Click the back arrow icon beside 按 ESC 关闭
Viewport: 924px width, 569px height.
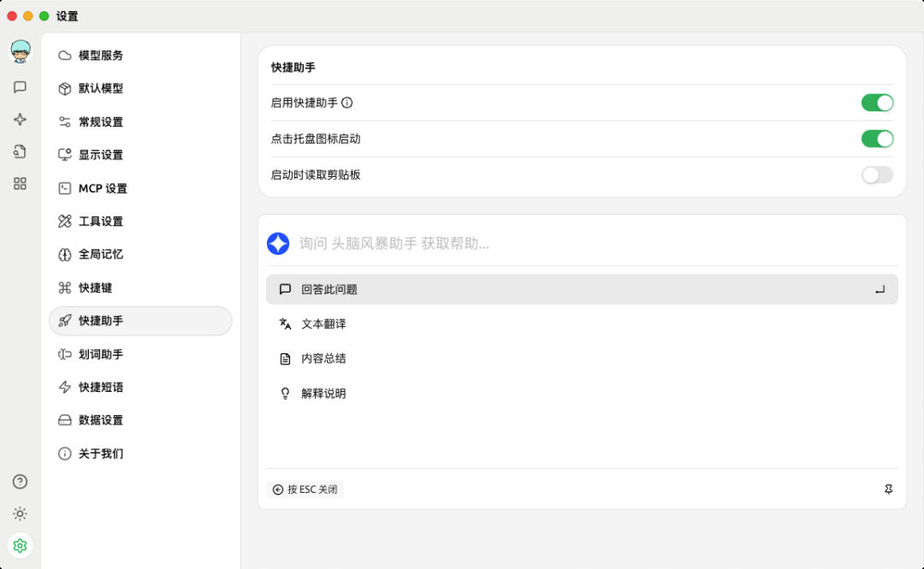pyautogui.click(x=277, y=489)
